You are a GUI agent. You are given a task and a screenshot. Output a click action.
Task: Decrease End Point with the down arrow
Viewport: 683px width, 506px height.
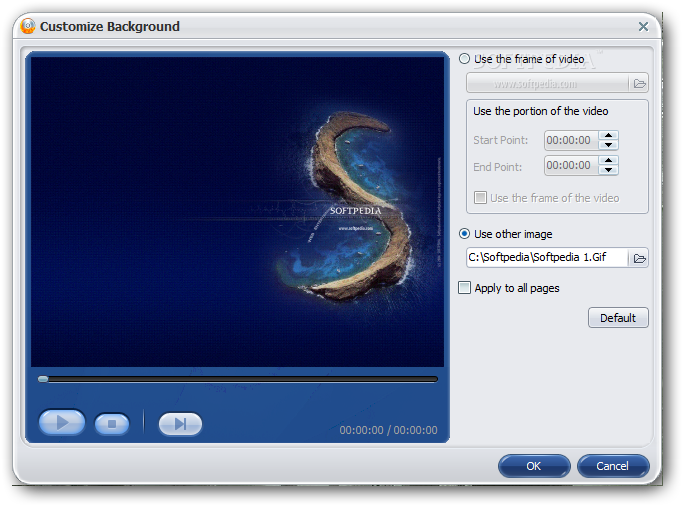608,170
